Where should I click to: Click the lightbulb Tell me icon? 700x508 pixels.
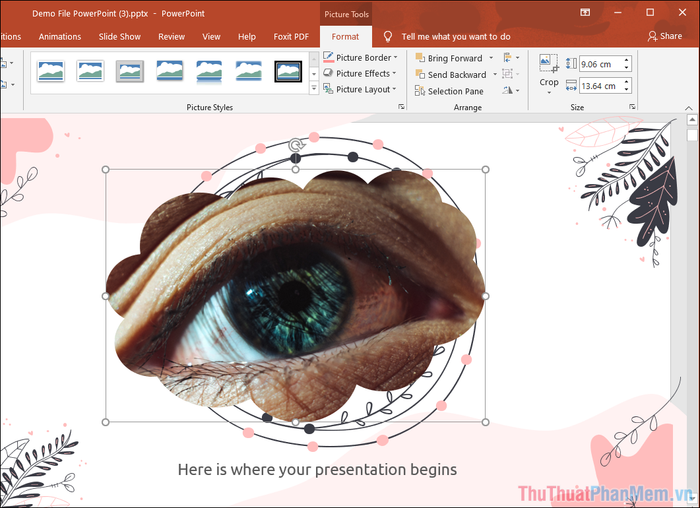pyautogui.click(x=388, y=37)
